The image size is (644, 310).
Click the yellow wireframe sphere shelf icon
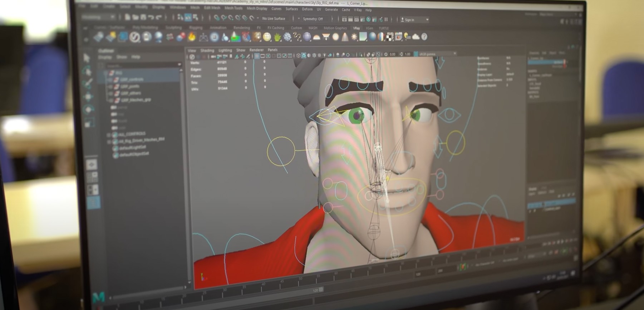tap(267, 37)
